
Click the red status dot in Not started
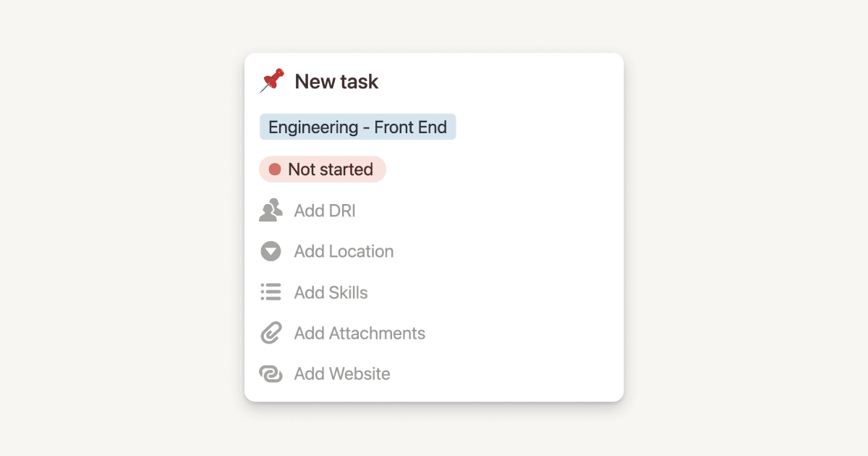point(276,169)
